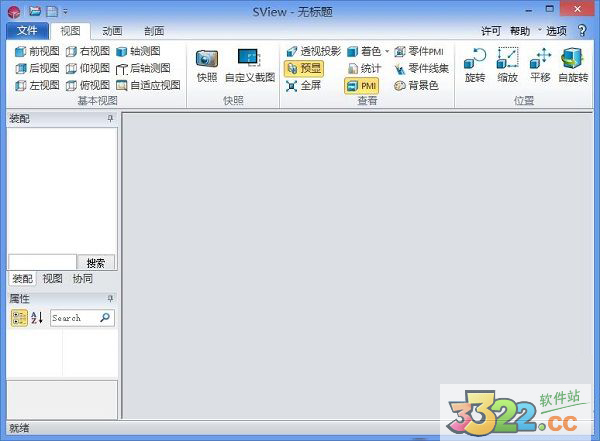Screen dimensions: 600x441
Task: Switch to the 动画 animation tab
Action: coord(112,31)
